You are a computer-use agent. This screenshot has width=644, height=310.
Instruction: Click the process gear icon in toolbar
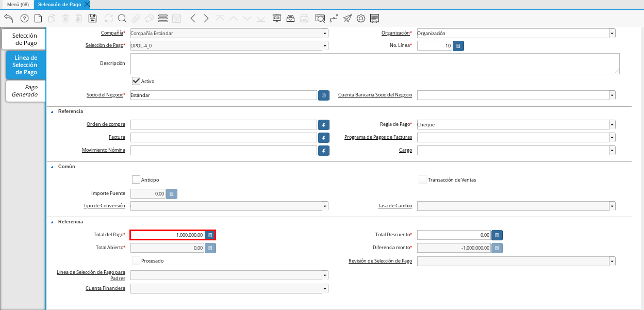[x=361, y=19]
